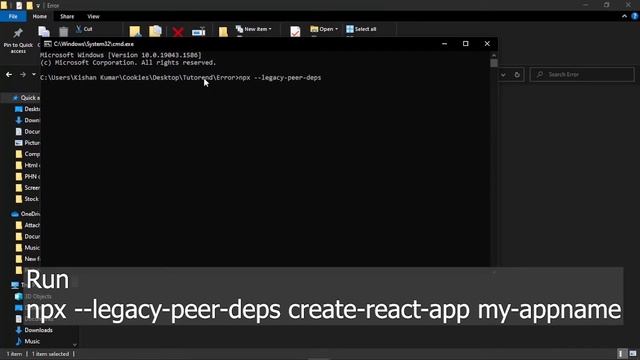Collapse the ribbon with the chevron

624,16
